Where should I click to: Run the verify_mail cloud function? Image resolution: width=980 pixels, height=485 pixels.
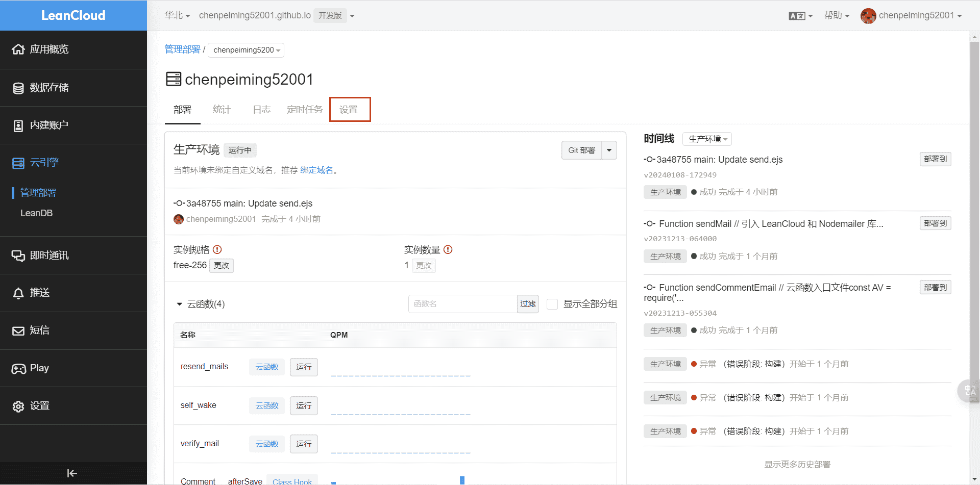click(x=304, y=444)
